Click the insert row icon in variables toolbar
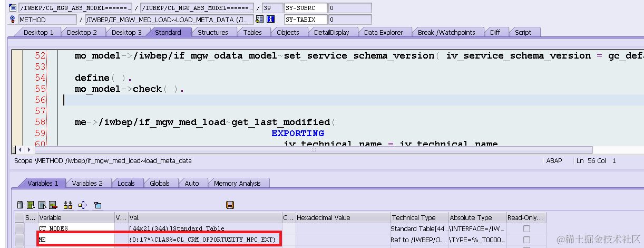This screenshot has width=644, height=248. (31, 205)
